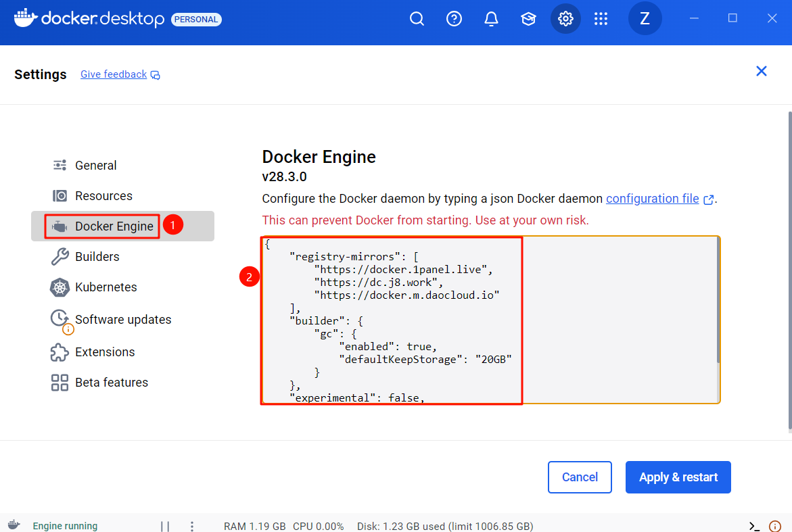Open the engine three-dot options menu
This screenshot has width=792, height=532.
pos(192,526)
